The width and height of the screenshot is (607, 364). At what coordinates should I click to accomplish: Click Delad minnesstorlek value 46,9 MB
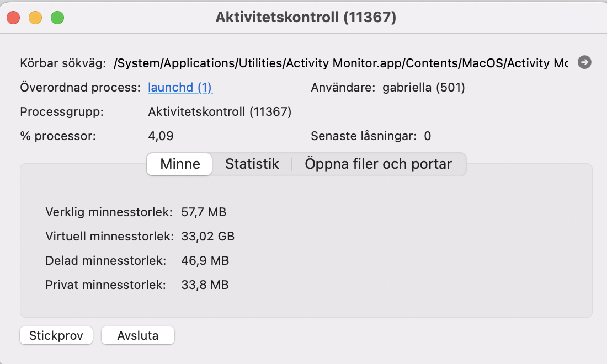(x=205, y=261)
